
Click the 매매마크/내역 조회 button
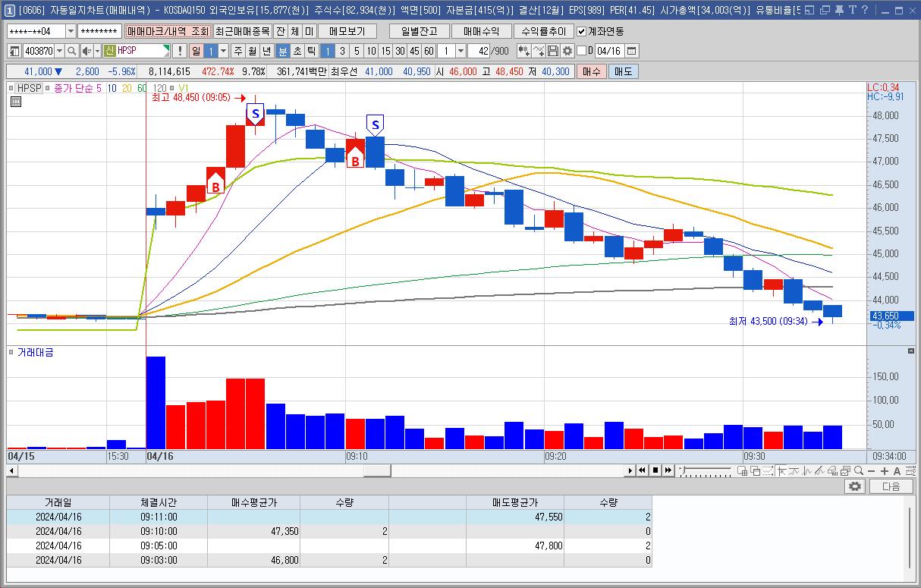[168, 31]
